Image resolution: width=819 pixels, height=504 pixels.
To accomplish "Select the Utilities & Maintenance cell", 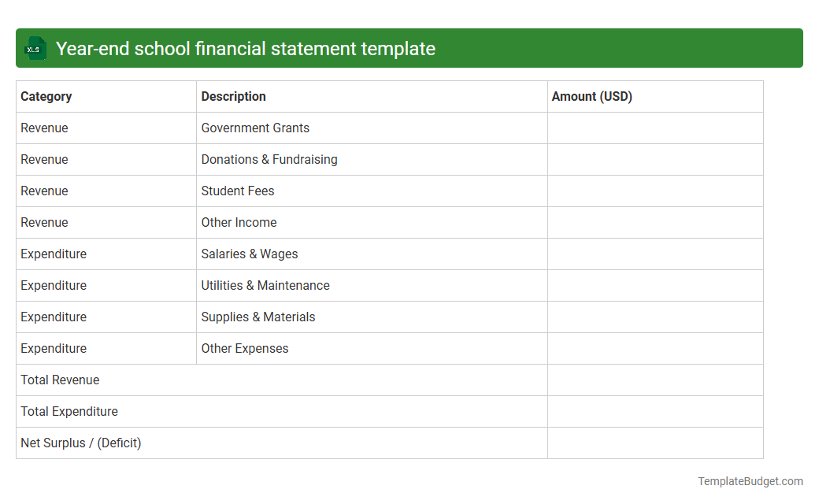I will [265, 285].
